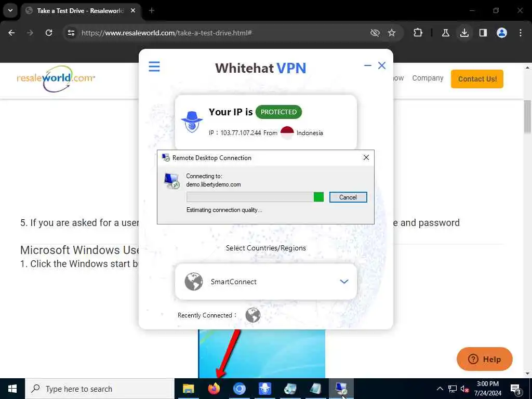Close the 'Take a Test Drive' tab
This screenshot has height=399, width=532.
(133, 10)
